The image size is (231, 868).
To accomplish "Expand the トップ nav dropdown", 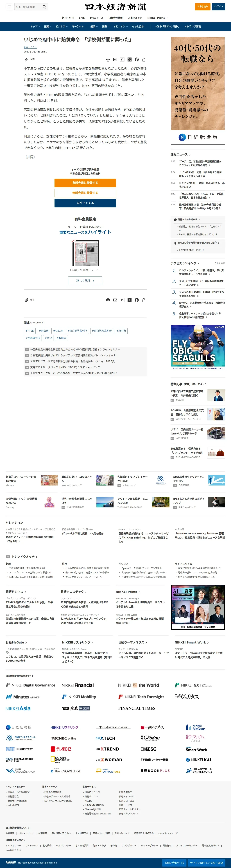I will point(35,27).
